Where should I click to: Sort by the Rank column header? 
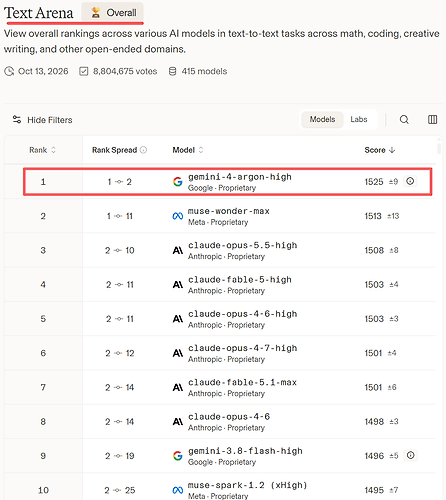(x=42, y=150)
